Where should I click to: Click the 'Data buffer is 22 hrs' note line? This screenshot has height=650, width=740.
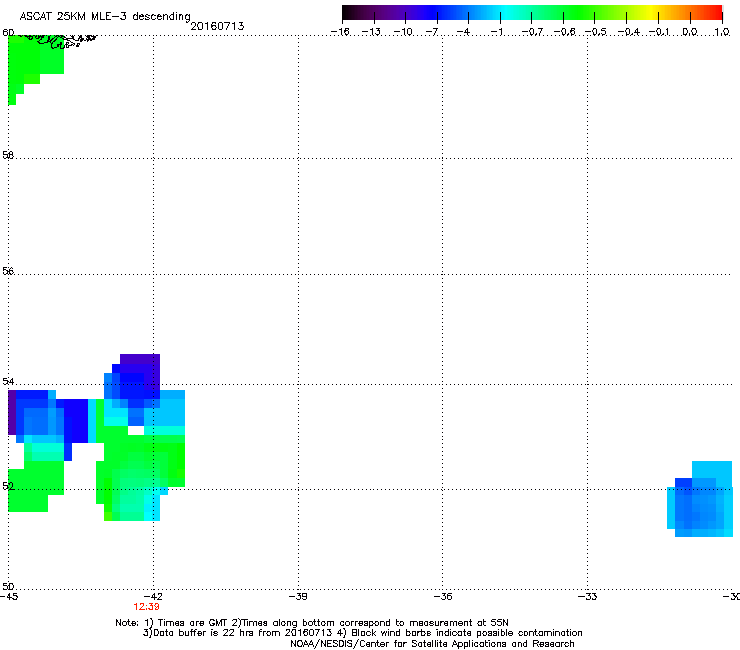(x=362, y=633)
